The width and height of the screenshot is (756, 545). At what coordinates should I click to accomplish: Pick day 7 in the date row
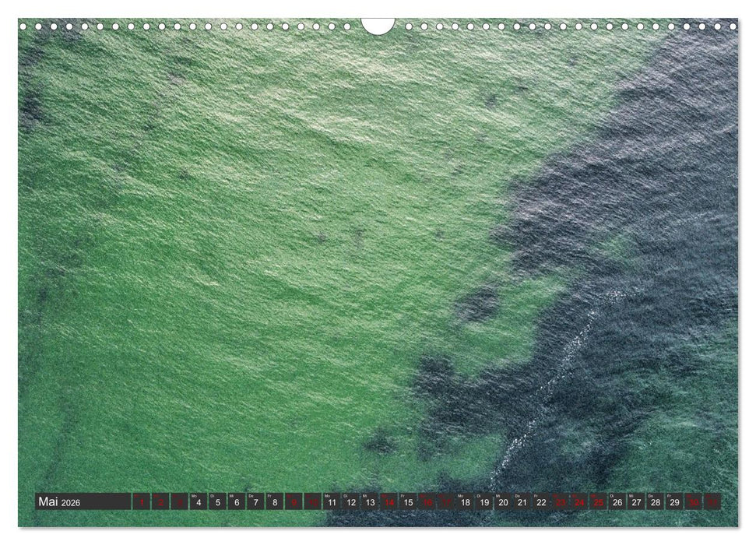pyautogui.click(x=255, y=502)
